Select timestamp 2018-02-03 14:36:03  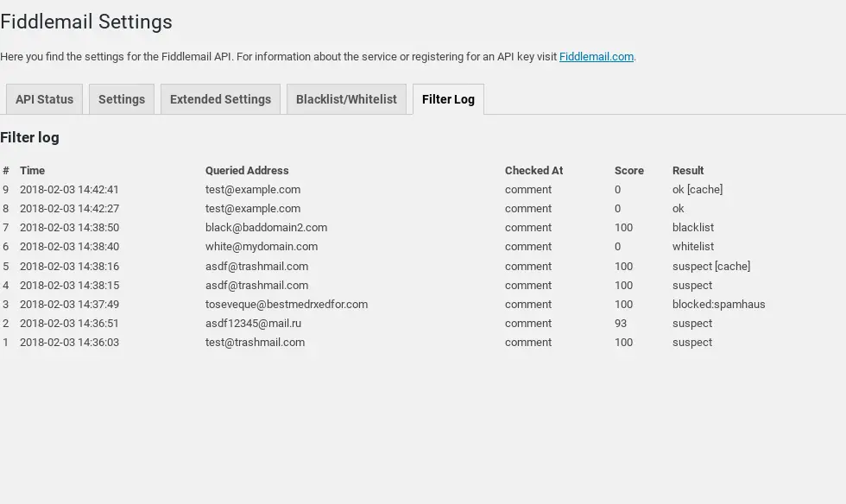69,342
